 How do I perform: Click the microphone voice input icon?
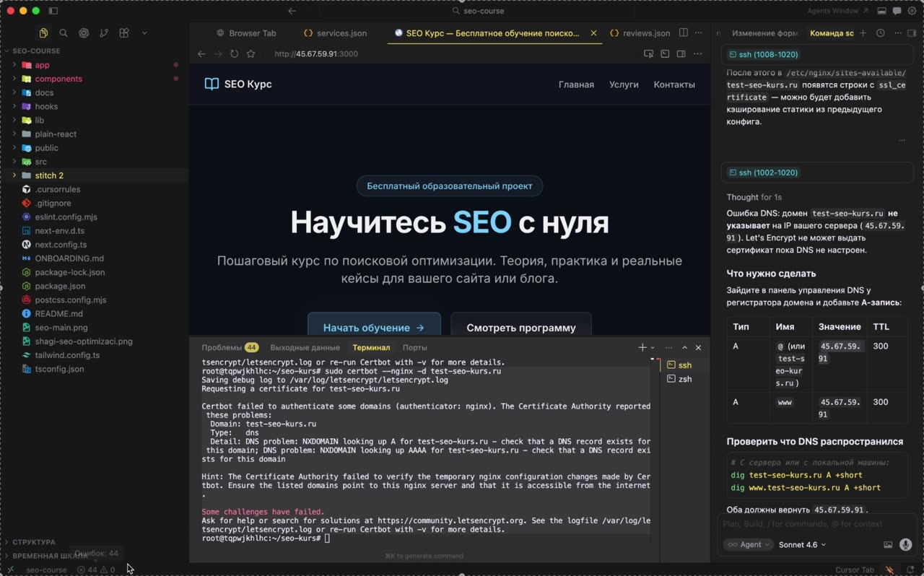[x=905, y=544]
